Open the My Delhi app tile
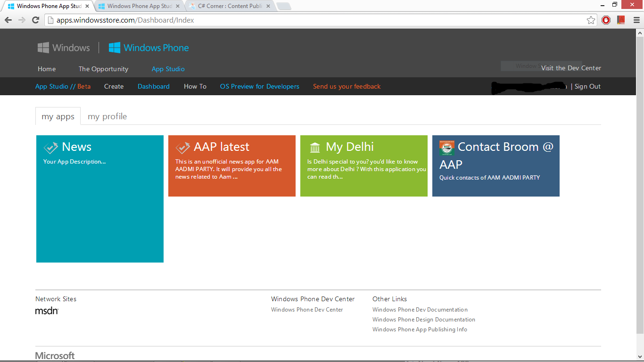Image resolution: width=644 pixels, height=362 pixels. coord(364,166)
